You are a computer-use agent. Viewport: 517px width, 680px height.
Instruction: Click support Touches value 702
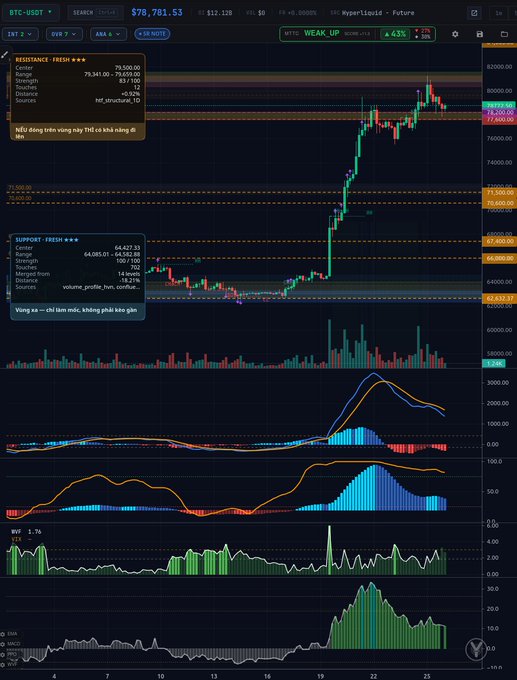[x=135, y=267]
